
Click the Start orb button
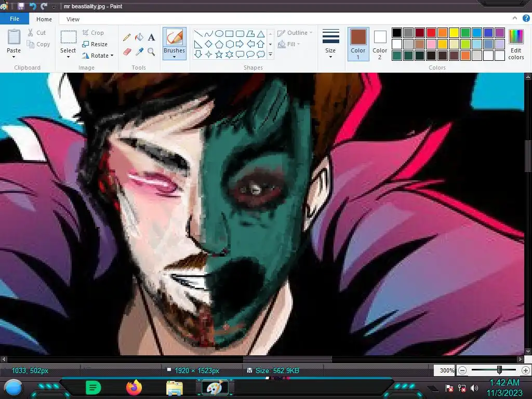(13, 388)
